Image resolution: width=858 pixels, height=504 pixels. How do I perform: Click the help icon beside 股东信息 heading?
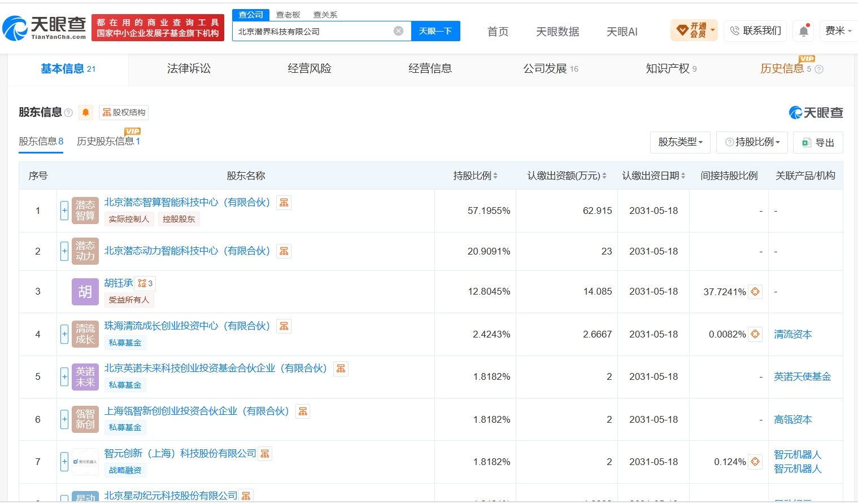point(68,113)
